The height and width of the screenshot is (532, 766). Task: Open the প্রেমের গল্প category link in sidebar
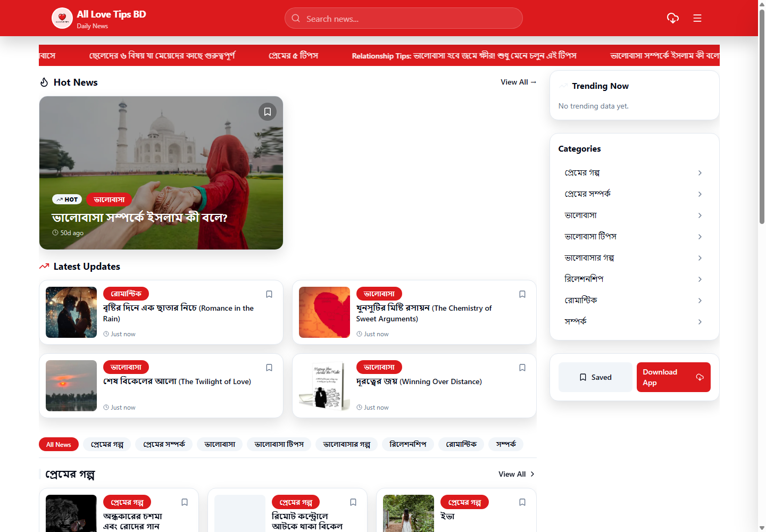pos(634,173)
